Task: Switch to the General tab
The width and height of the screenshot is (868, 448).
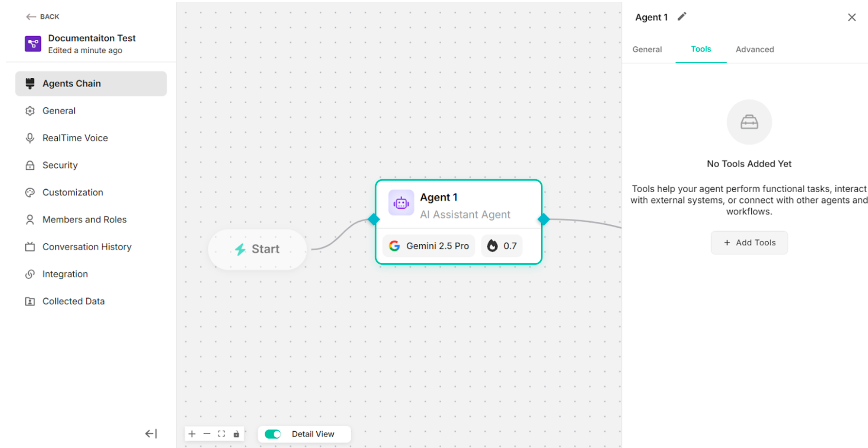Action: 647,49
